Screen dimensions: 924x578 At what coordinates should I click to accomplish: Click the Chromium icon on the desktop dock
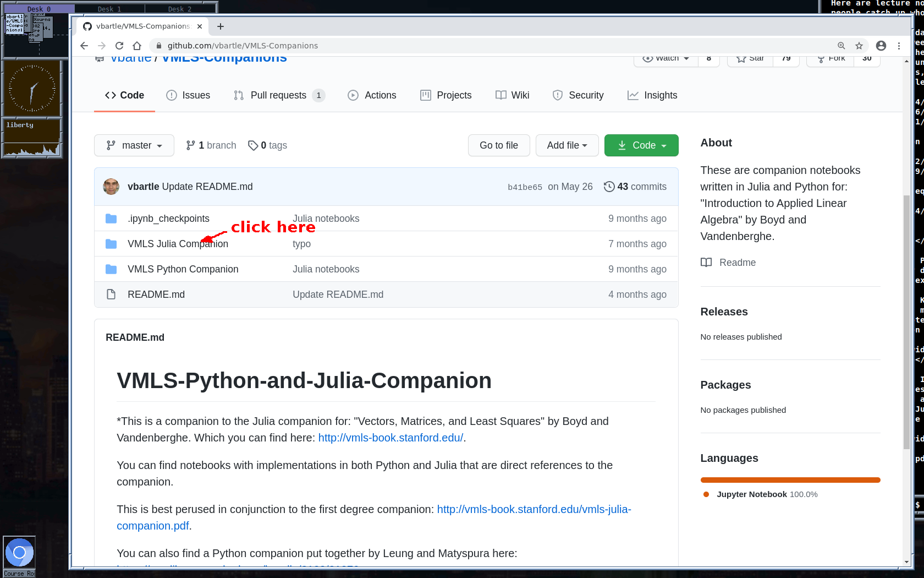click(x=19, y=553)
